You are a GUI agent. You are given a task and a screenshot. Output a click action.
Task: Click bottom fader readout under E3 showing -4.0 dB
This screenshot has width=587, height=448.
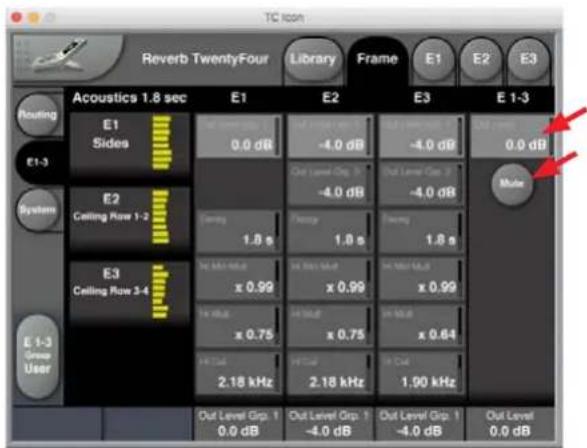(420, 424)
